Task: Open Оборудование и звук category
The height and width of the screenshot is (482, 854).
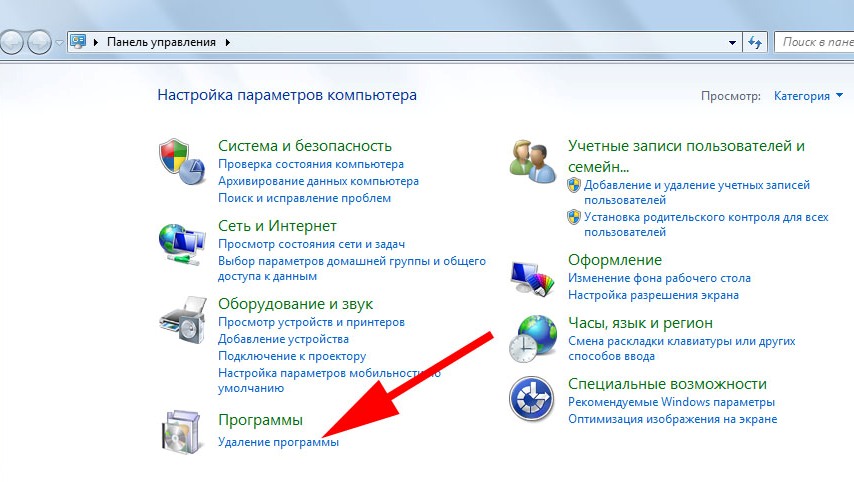Action: 295,304
